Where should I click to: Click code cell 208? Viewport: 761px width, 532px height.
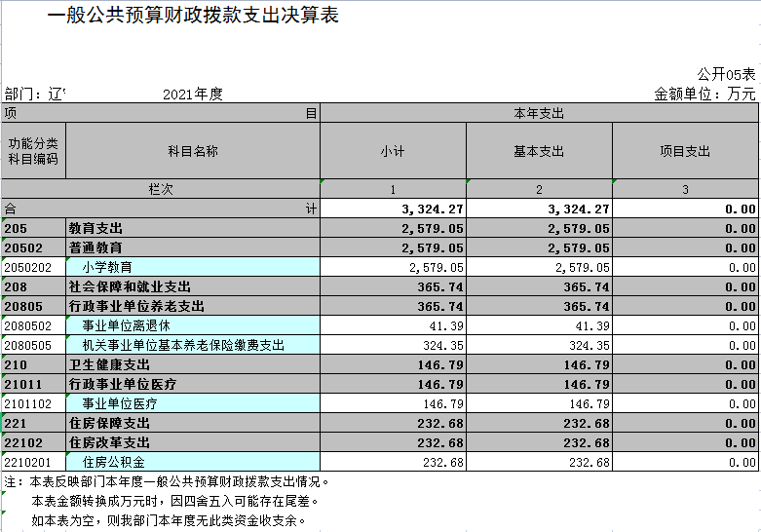33,286
